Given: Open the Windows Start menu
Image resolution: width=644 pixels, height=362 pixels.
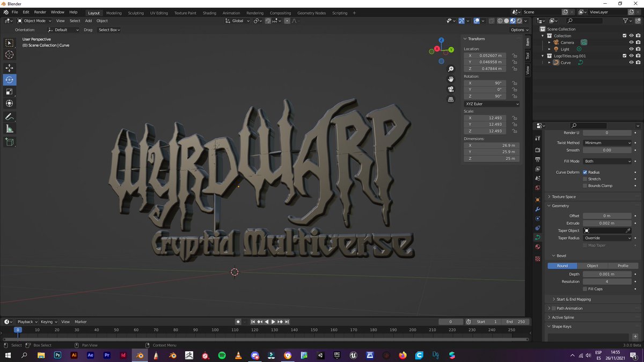Looking at the screenshot, I should pyautogui.click(x=7, y=355).
